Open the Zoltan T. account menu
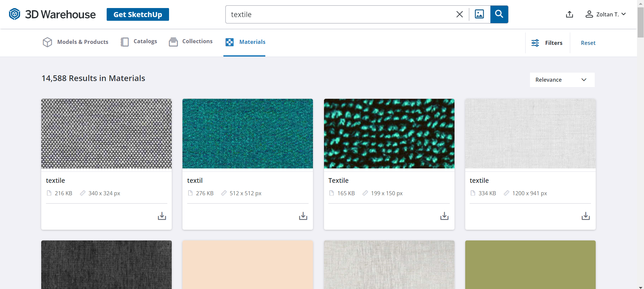This screenshot has width=644, height=289. tap(606, 14)
